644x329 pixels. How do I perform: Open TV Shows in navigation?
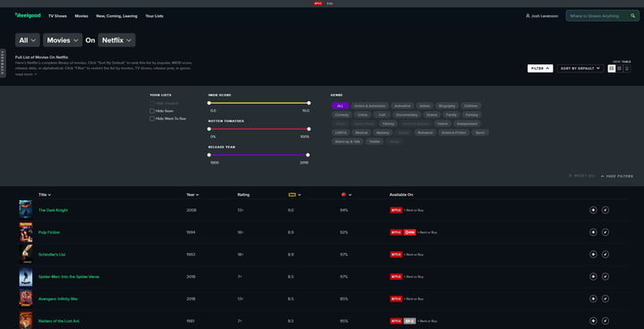(57, 16)
